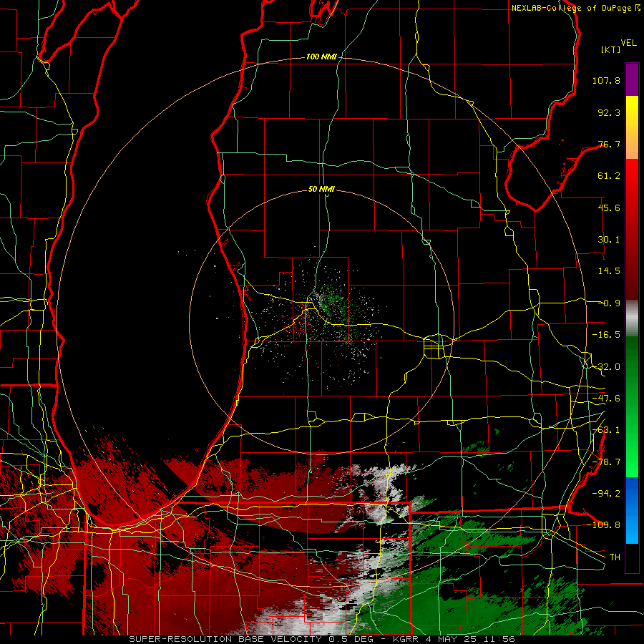Pick the purple segment of the color bar

pos(632,79)
